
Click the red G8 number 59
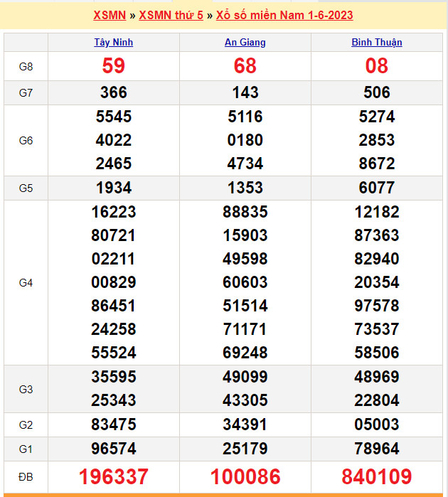click(114, 66)
